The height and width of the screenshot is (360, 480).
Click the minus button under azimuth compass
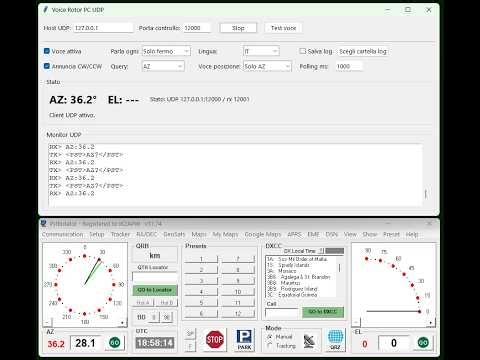pyautogui.click(x=47, y=322)
